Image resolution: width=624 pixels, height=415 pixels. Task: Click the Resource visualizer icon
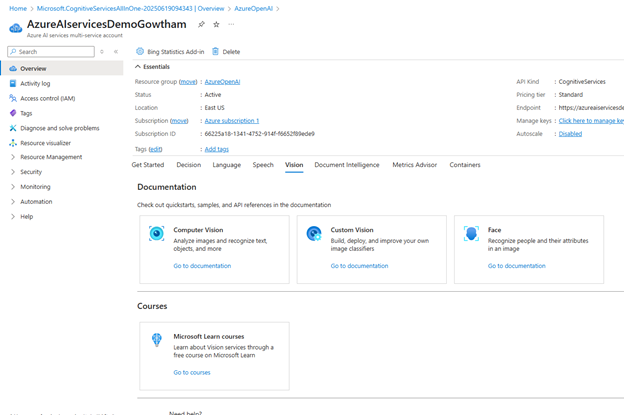13,143
